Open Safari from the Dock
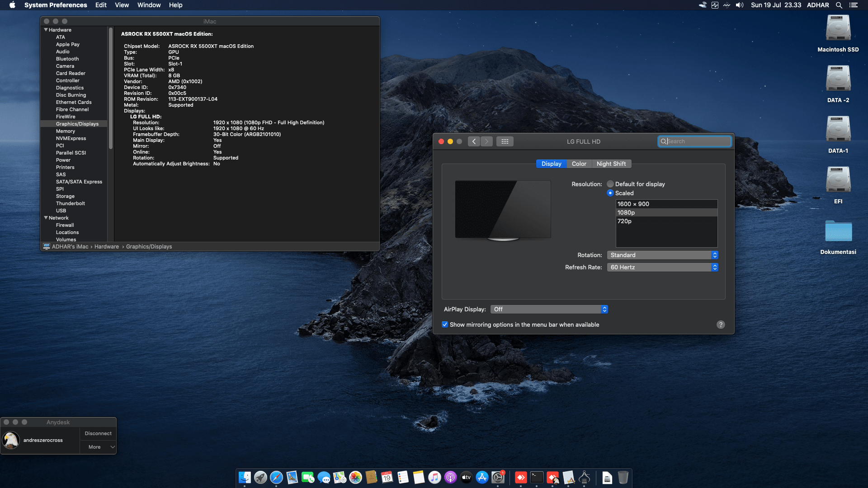Viewport: 868px width, 488px height. pyautogui.click(x=276, y=478)
